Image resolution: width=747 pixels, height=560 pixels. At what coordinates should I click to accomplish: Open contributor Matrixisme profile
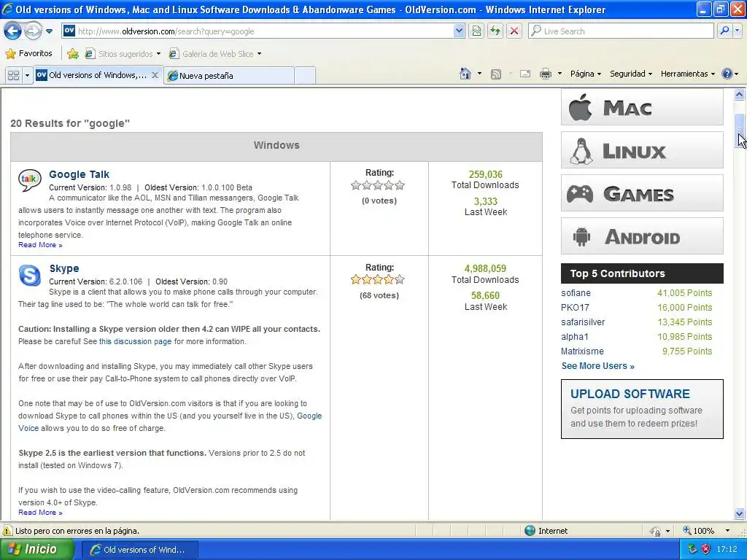pyautogui.click(x=582, y=351)
